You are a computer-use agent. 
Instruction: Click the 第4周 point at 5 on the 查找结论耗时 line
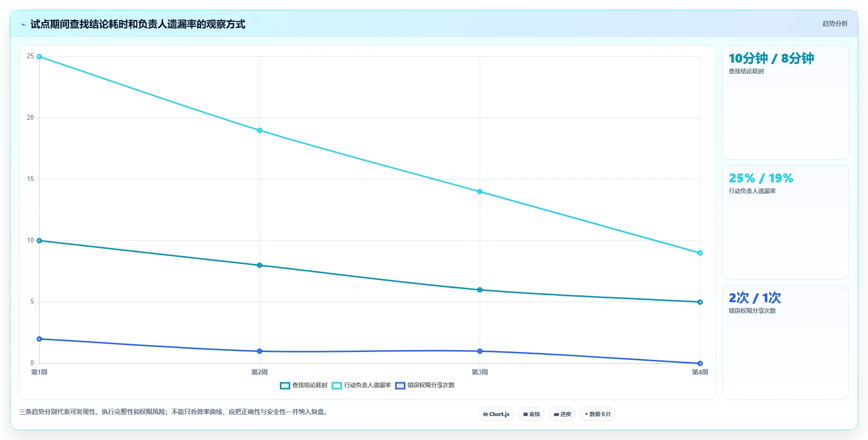point(700,302)
